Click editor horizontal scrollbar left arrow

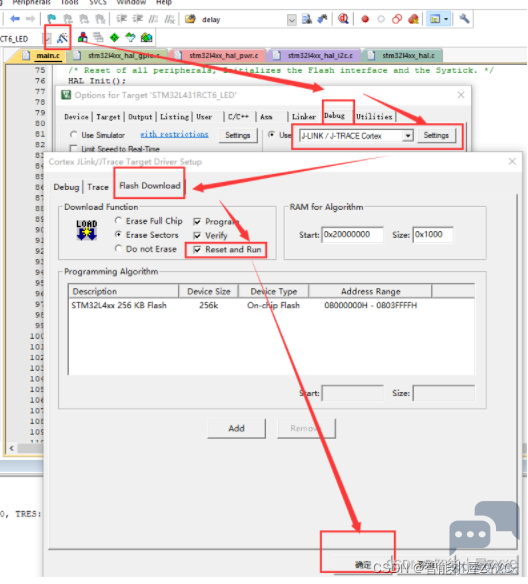click(x=12, y=448)
